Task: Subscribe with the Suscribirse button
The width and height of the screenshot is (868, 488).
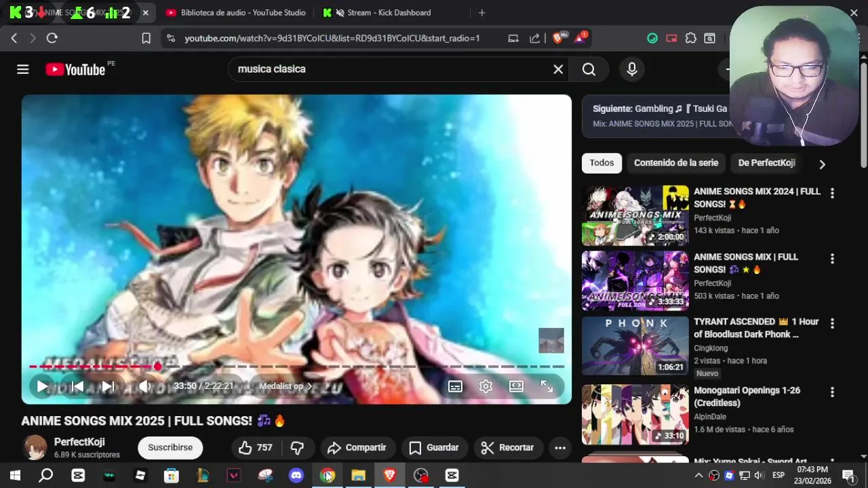Action: (x=170, y=447)
